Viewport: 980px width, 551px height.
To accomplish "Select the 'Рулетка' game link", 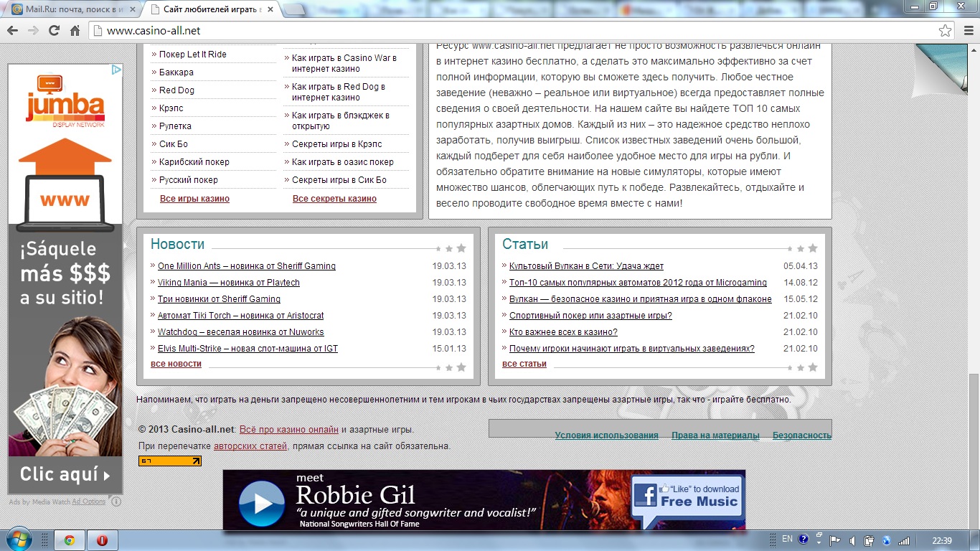I will coord(175,126).
